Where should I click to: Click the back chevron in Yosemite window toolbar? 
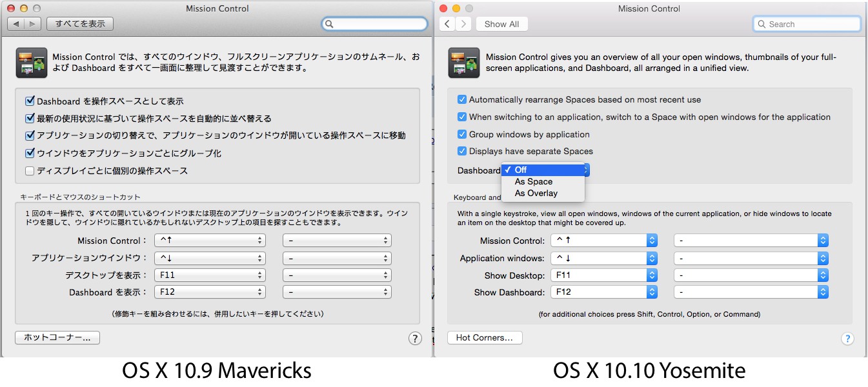click(x=447, y=24)
